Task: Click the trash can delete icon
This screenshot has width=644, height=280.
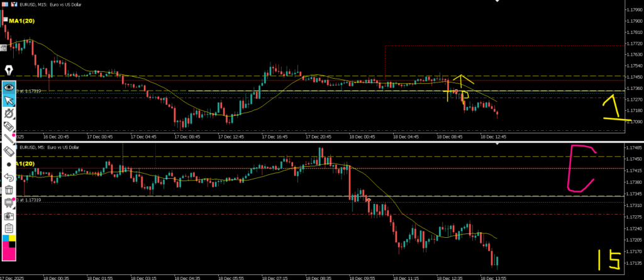Action: pos(9,189)
